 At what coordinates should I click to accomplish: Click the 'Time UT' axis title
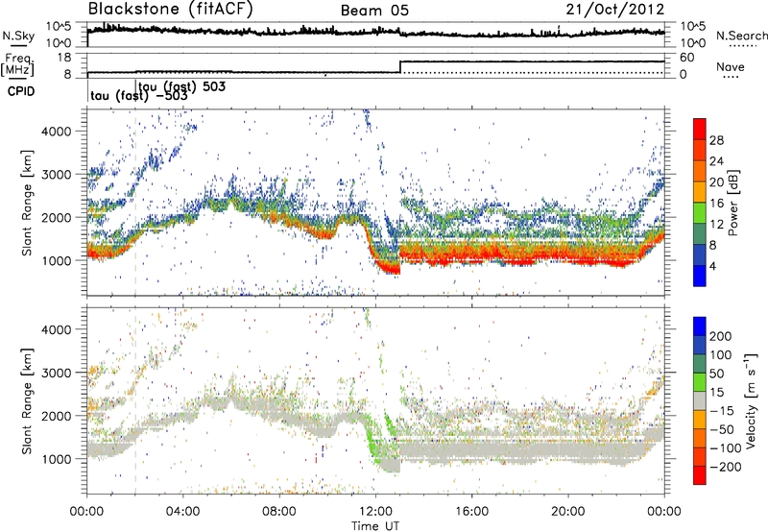375,526
